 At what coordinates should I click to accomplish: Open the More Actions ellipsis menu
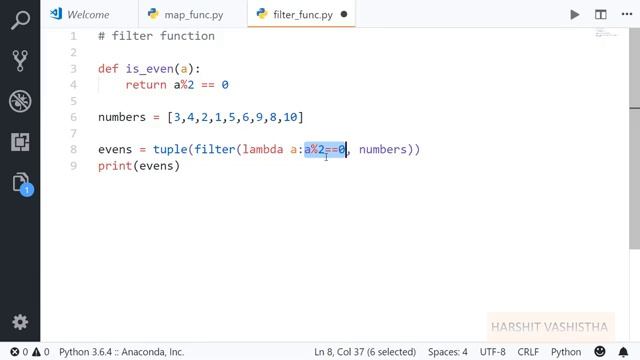point(627,14)
